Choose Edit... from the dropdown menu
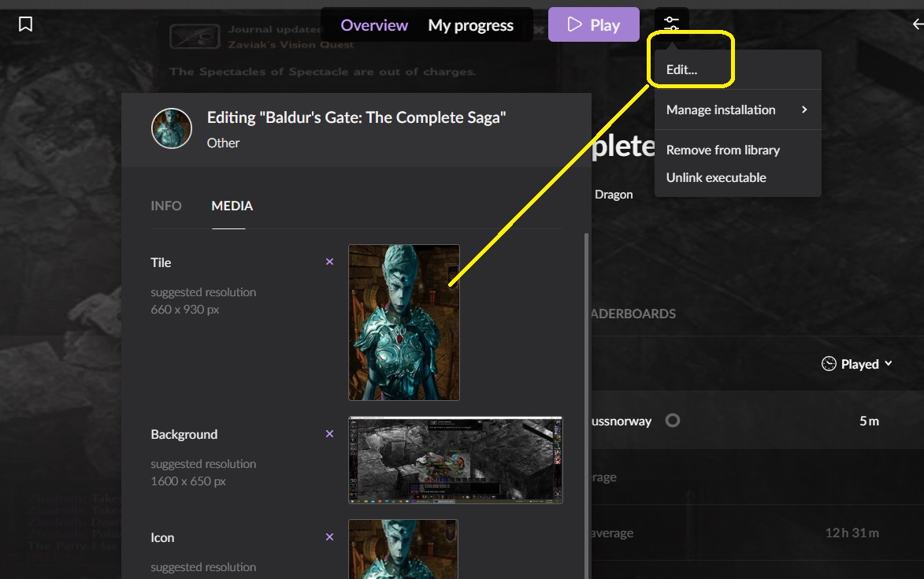This screenshot has height=579, width=924. (738, 69)
